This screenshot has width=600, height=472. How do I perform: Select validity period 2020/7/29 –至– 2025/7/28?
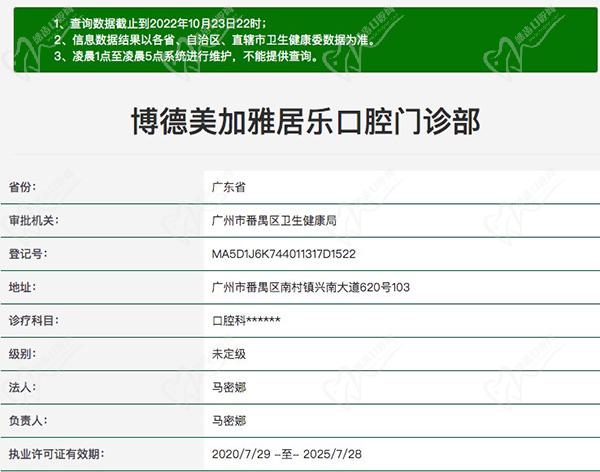tap(287, 454)
